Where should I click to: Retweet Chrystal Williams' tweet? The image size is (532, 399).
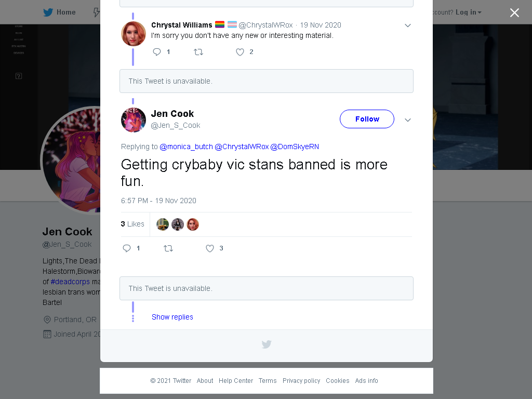pos(198,52)
